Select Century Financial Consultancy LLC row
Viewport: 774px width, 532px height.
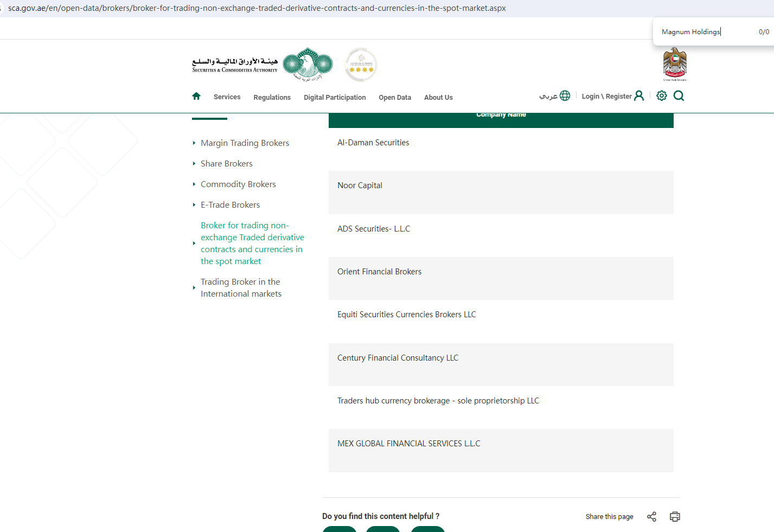[x=501, y=364]
